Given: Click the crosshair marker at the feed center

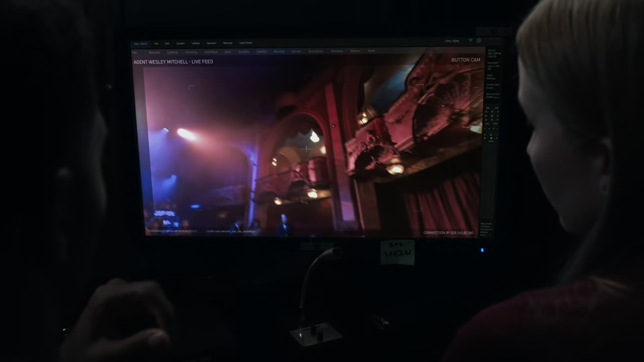Looking at the screenshot, I should pyautogui.click(x=306, y=149).
